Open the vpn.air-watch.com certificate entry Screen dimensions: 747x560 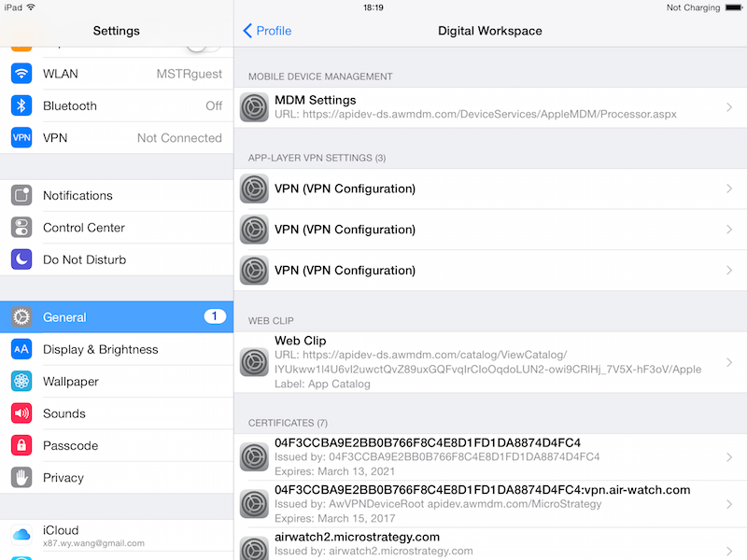coord(490,504)
